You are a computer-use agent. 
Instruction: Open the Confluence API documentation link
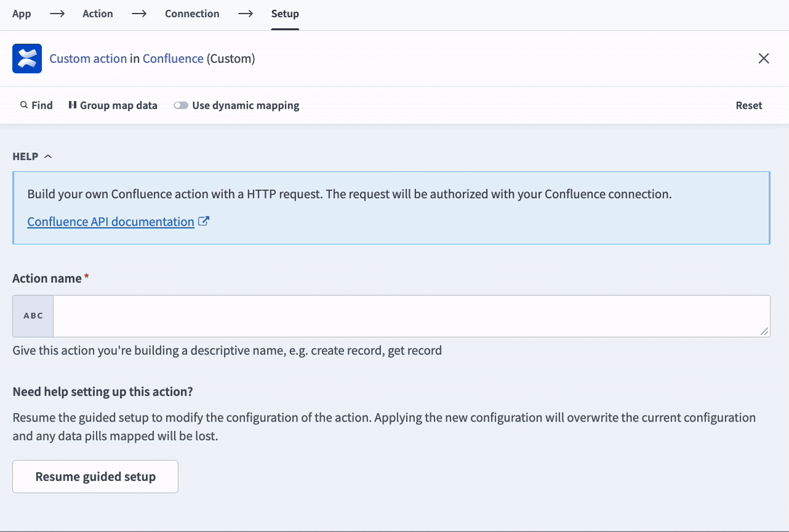tap(111, 221)
